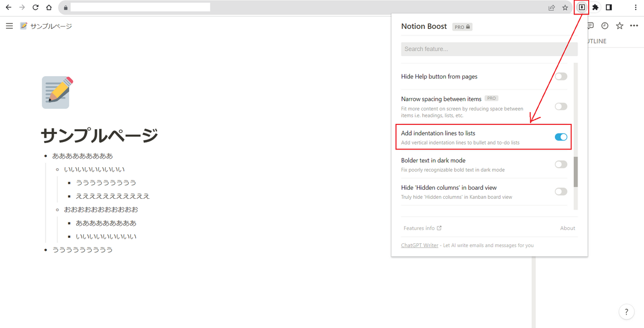Click the lock icon in address bar

tap(65, 8)
